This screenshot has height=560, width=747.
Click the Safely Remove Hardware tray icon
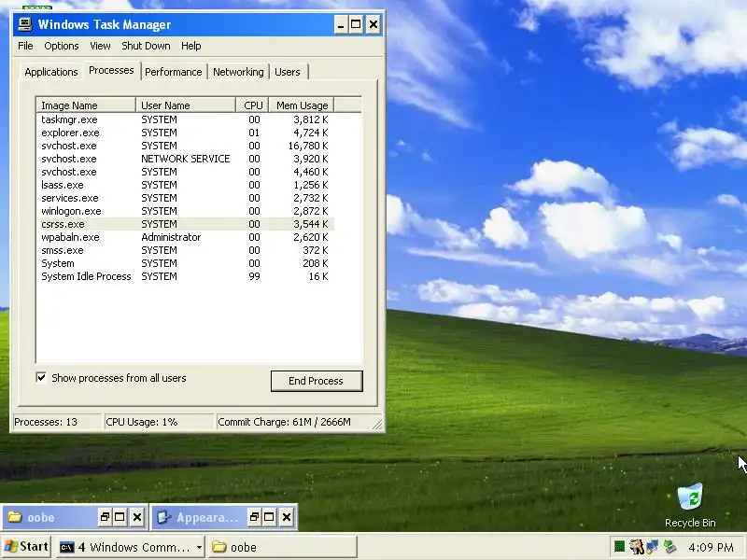tap(669, 547)
